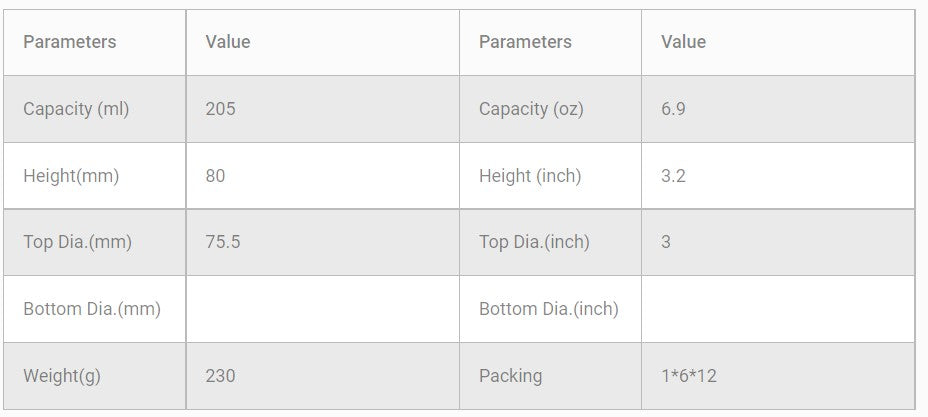Select the Capacity (ml) label cell
This screenshot has width=928, height=417.
click(x=76, y=109)
